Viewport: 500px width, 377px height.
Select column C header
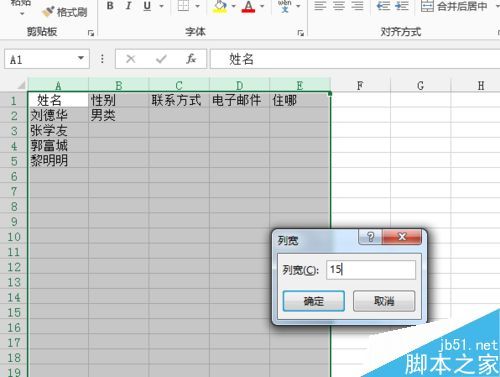179,85
